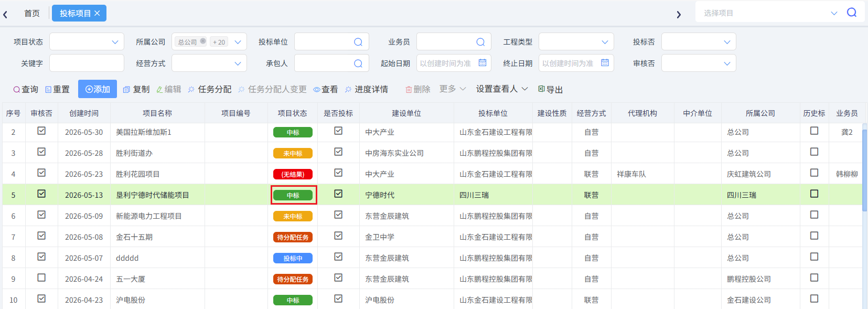
Task: Click the 复制 copy button
Action: coord(136,89)
